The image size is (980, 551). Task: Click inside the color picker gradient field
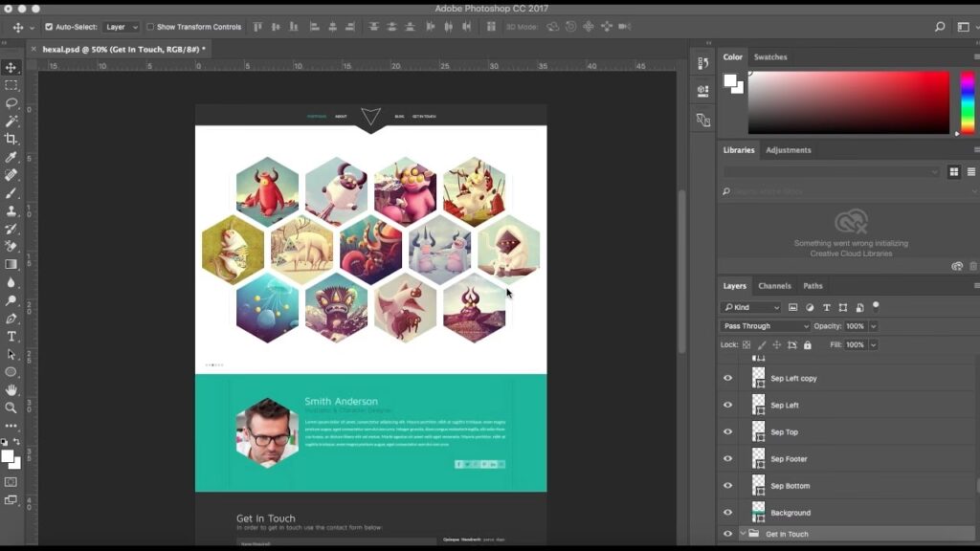coord(848,102)
